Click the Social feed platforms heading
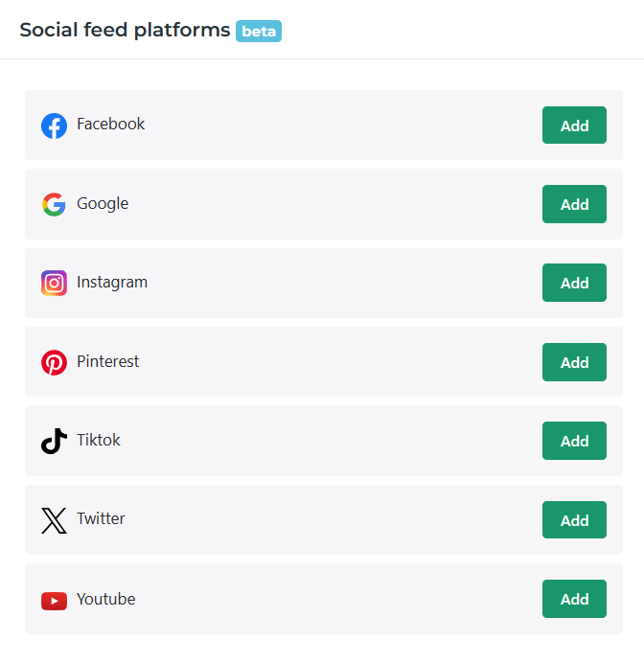 click(125, 29)
